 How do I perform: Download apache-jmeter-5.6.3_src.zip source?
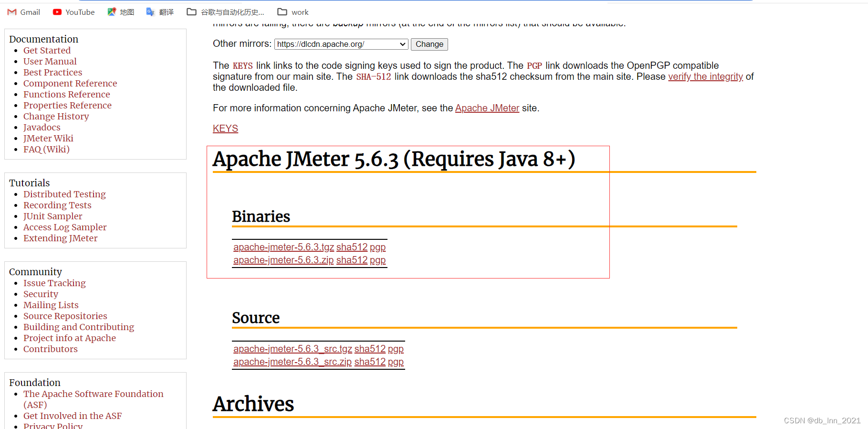tap(293, 362)
